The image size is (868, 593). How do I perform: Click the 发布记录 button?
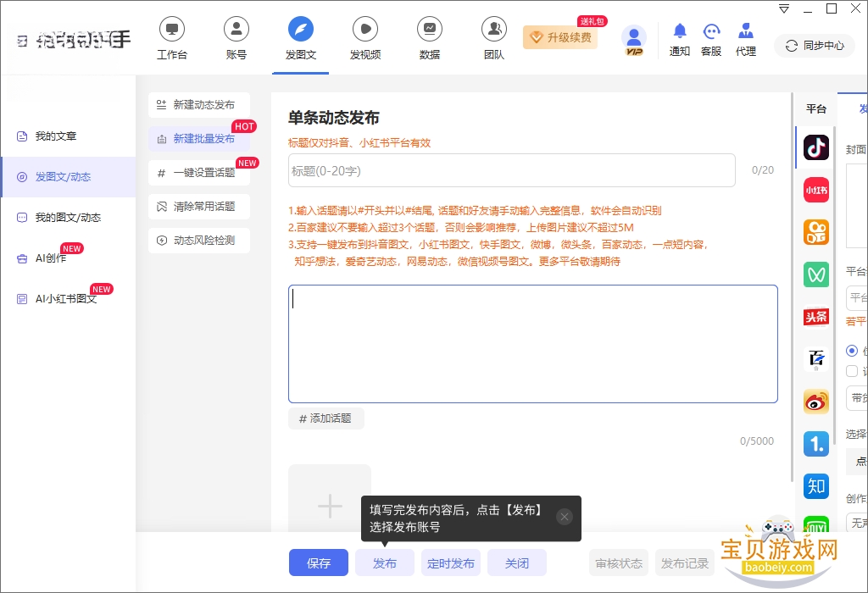tap(685, 563)
